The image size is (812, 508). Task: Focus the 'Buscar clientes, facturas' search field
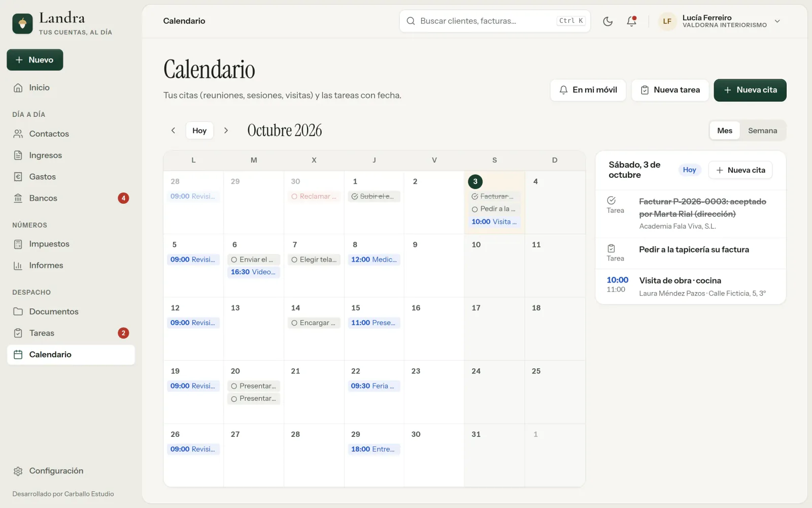point(495,21)
